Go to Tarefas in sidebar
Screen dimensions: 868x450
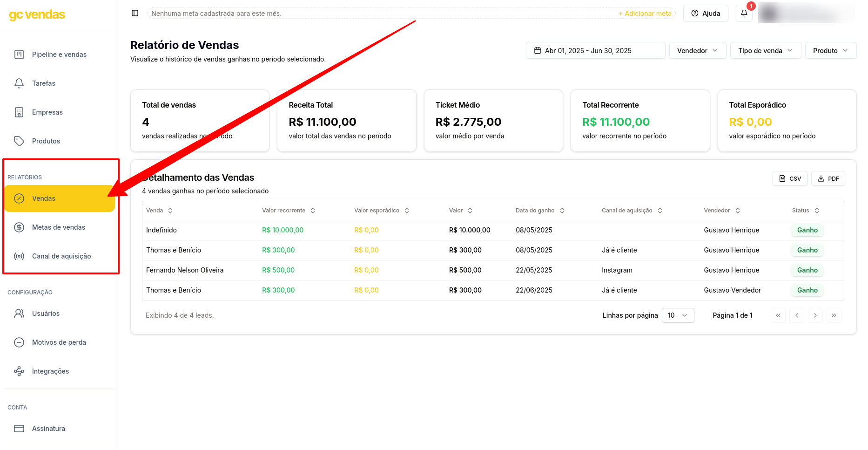pyautogui.click(x=60, y=83)
